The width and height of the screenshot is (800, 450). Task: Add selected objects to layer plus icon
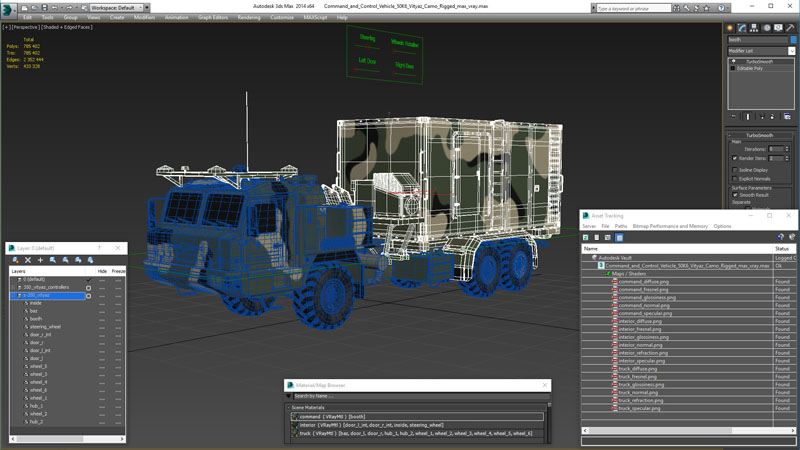40,260
